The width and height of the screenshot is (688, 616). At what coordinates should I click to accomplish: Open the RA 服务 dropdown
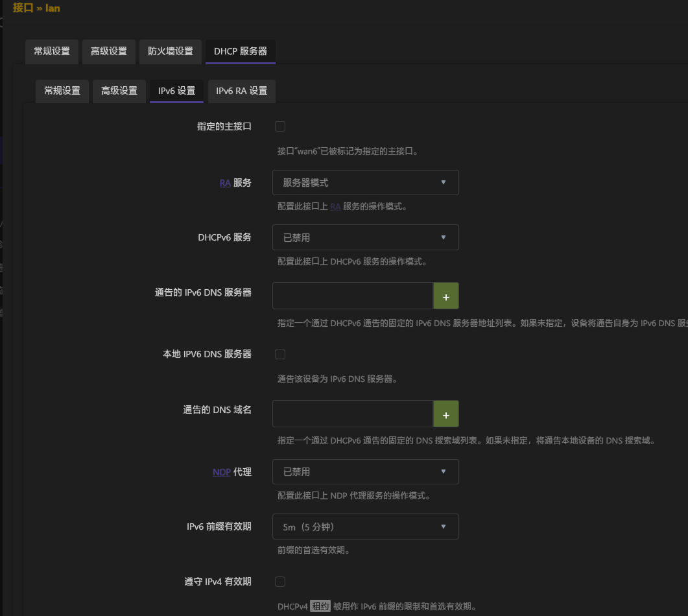tap(365, 183)
